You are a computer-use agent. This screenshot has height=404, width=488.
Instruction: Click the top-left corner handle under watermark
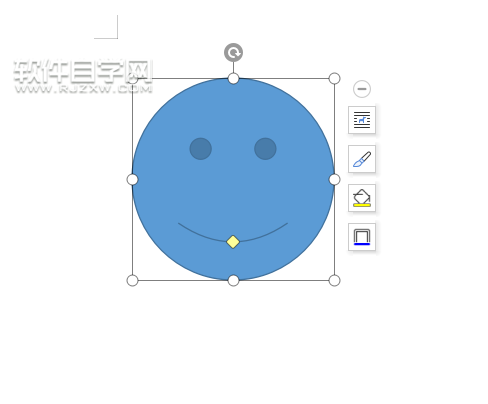(x=133, y=79)
